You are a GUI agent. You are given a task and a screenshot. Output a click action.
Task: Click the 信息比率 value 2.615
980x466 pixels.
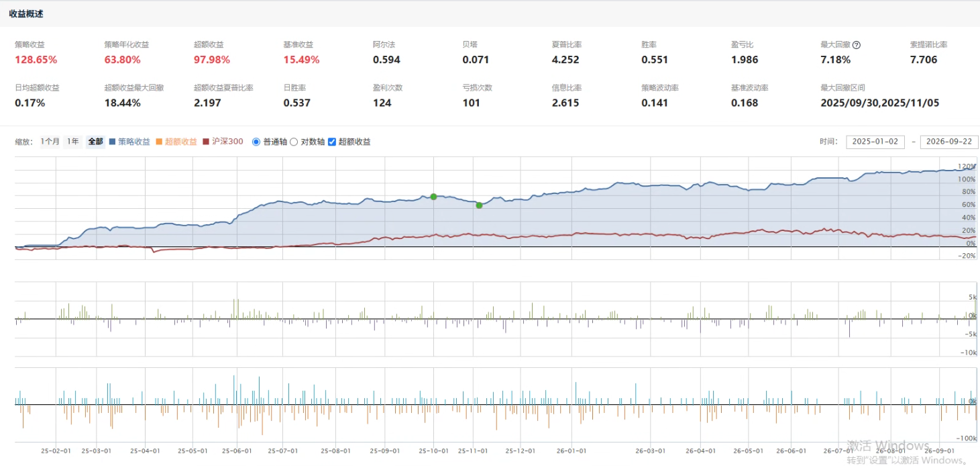[x=565, y=103]
